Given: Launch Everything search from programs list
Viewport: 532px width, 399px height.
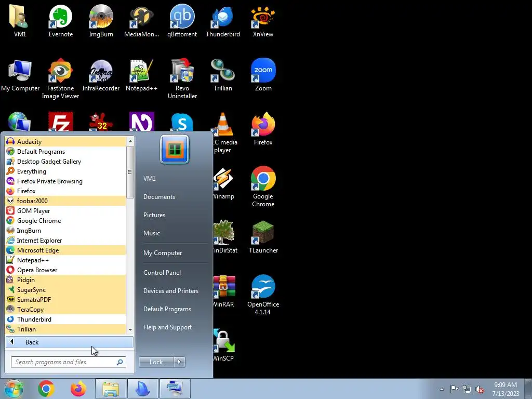Looking at the screenshot, I should pyautogui.click(x=65, y=171).
